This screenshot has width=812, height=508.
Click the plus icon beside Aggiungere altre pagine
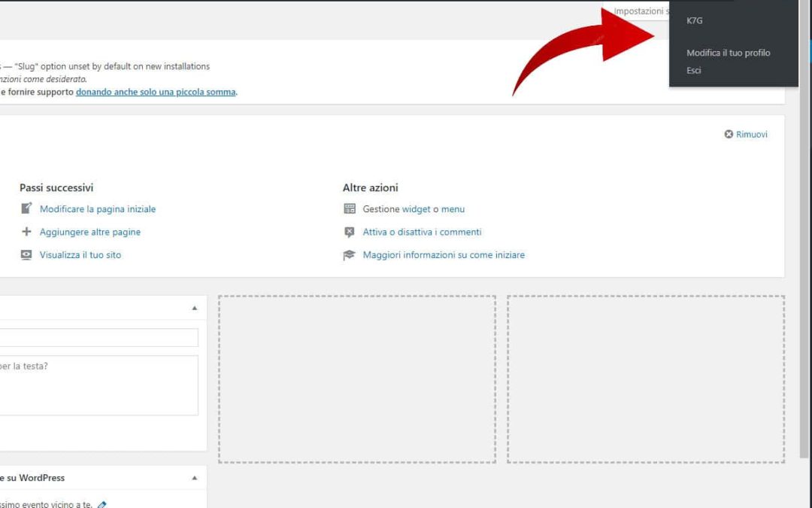pos(27,232)
